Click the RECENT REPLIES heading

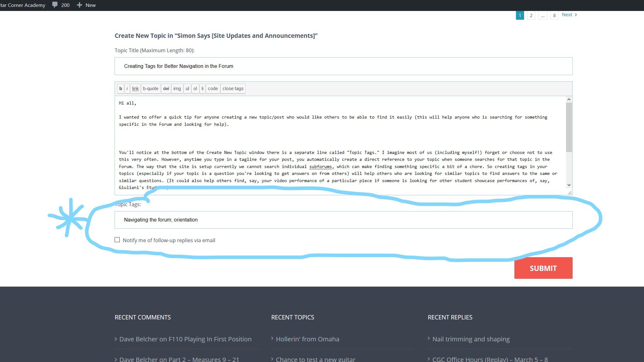450,317
